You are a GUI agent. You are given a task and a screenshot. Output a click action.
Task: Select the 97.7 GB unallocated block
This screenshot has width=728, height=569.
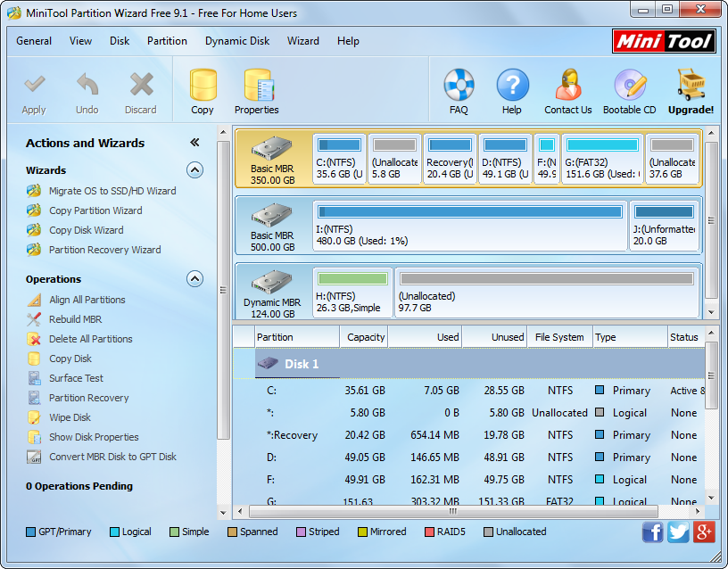(547, 293)
